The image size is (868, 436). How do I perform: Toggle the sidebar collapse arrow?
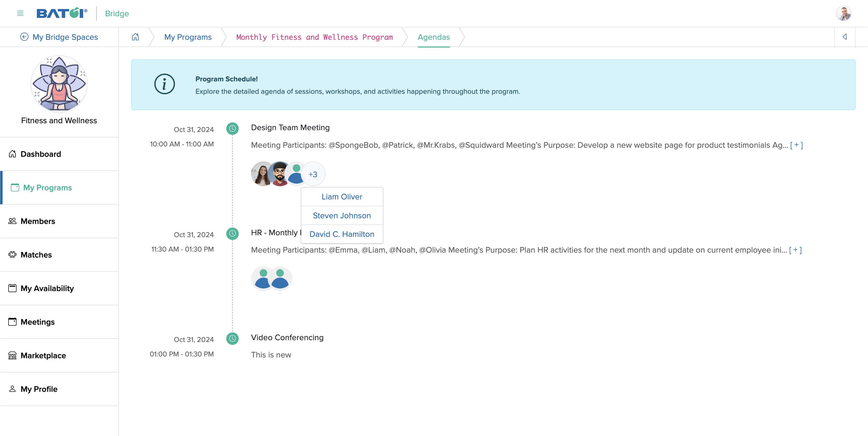(x=845, y=37)
